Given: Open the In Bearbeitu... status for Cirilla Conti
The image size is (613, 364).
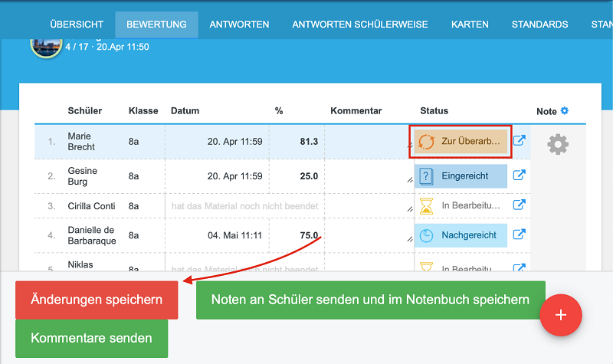Looking at the screenshot, I should 461,205.
